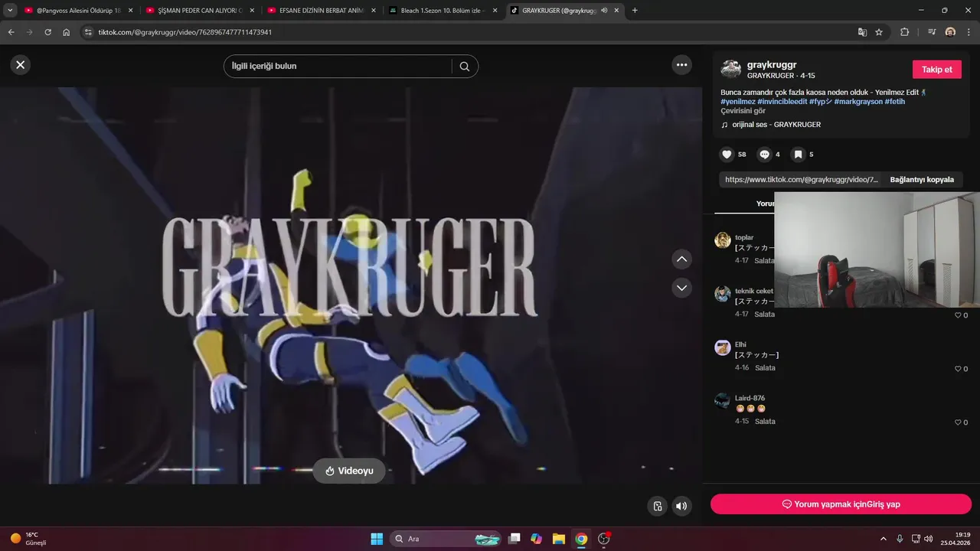Click the browser home icon

click(67, 32)
